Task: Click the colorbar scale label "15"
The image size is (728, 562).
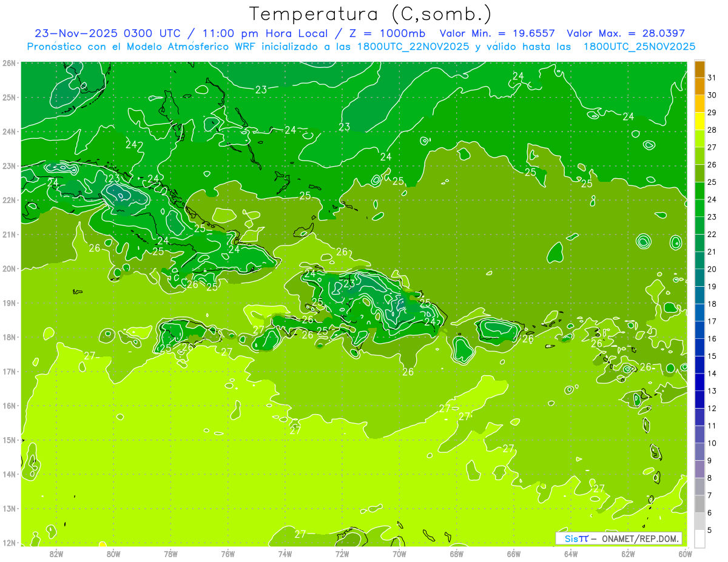Action: pyautogui.click(x=712, y=356)
